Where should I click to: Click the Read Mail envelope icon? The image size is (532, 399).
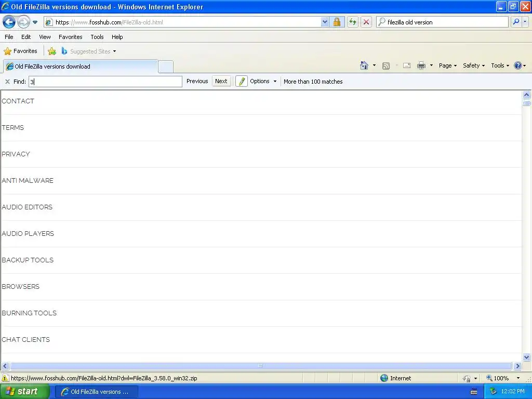coord(407,65)
